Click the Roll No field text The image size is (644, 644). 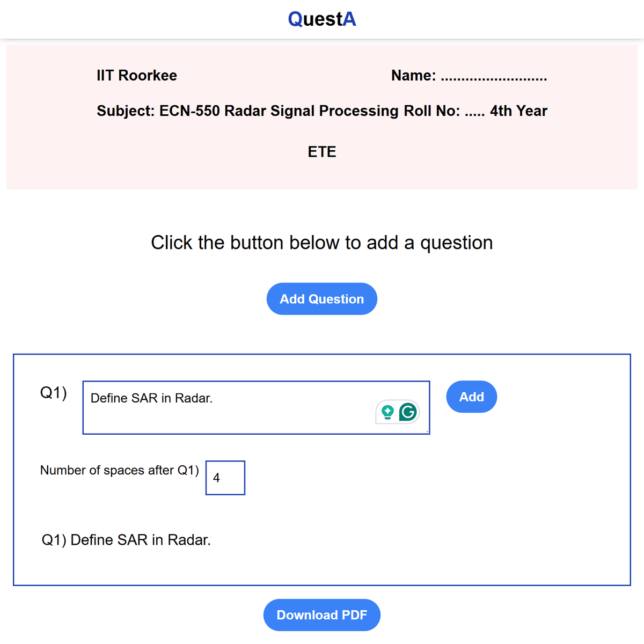click(x=444, y=111)
